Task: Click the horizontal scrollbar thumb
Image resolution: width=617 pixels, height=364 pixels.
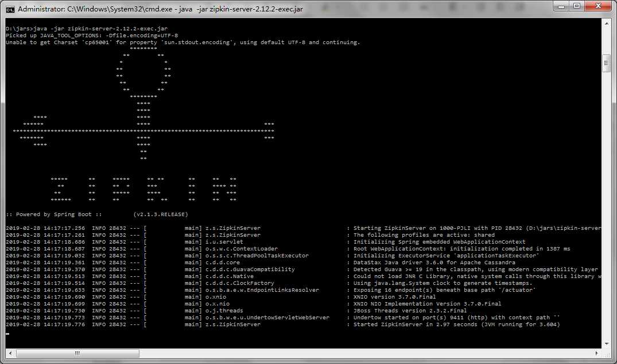Action: (x=77, y=353)
